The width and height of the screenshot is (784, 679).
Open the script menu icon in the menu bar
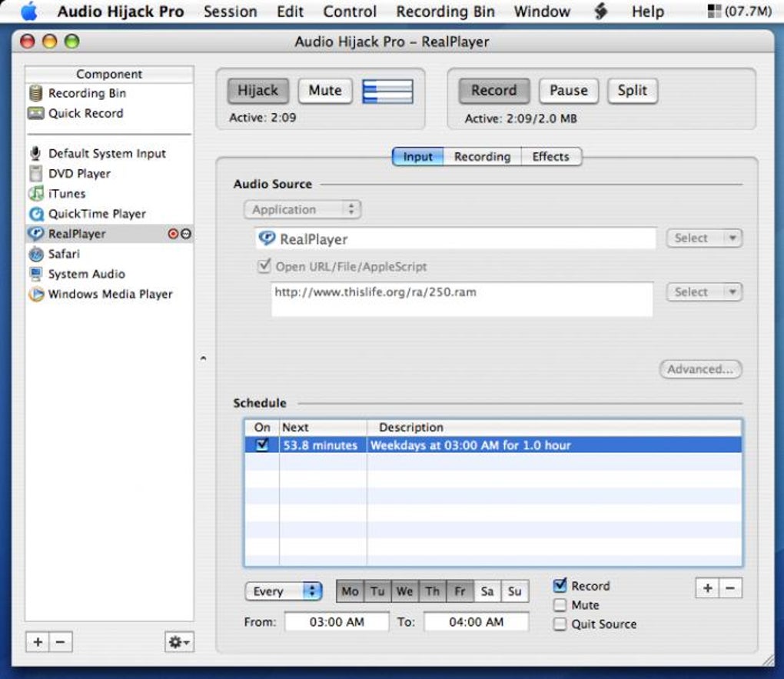tap(600, 11)
